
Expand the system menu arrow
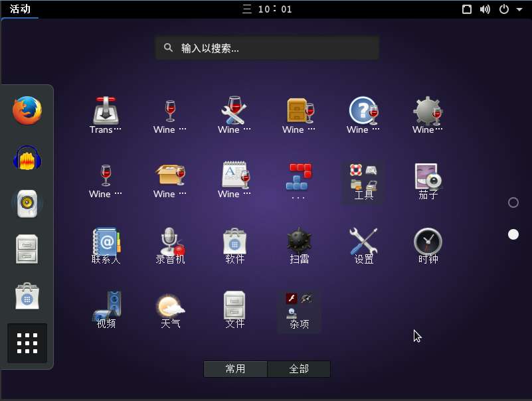point(519,9)
